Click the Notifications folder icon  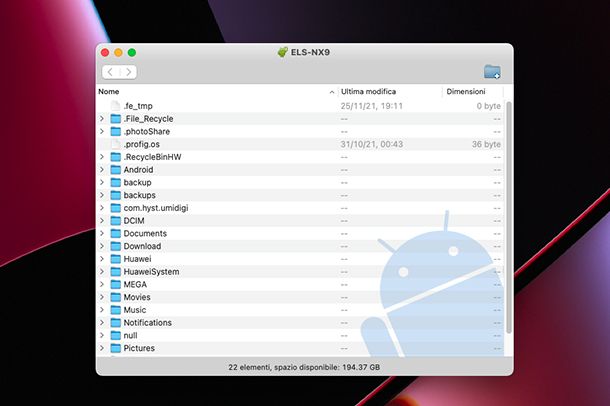click(116, 323)
